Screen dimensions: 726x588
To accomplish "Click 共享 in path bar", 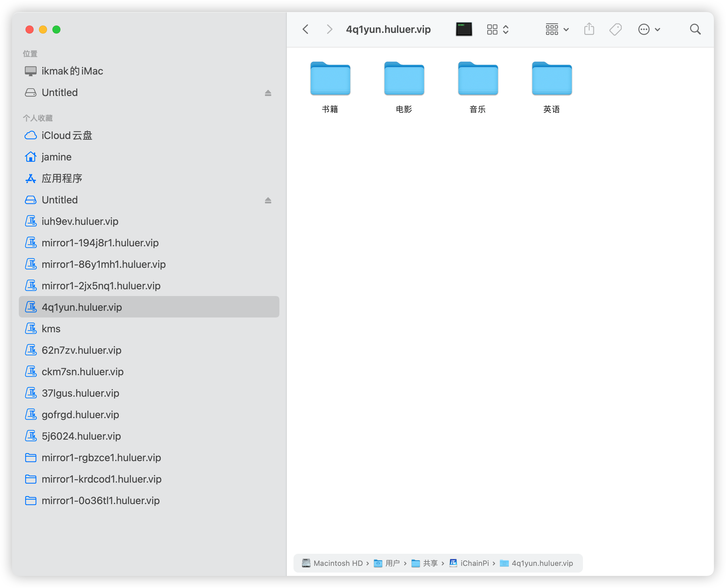I will [x=424, y=563].
